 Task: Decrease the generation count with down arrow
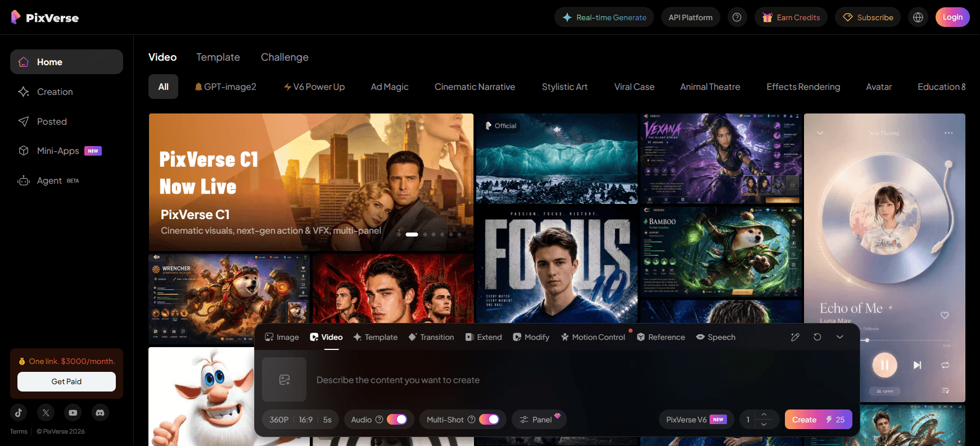click(764, 425)
